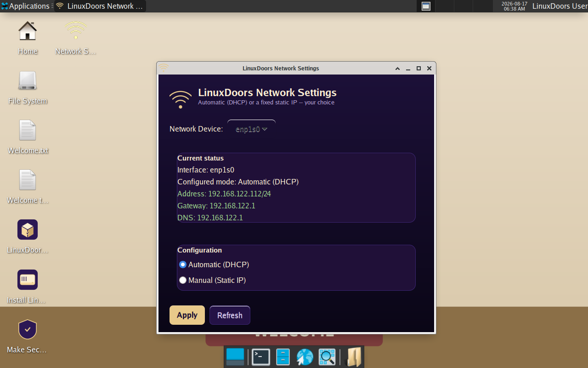Click the Current status heading
The height and width of the screenshot is (368, 588).
[201, 158]
